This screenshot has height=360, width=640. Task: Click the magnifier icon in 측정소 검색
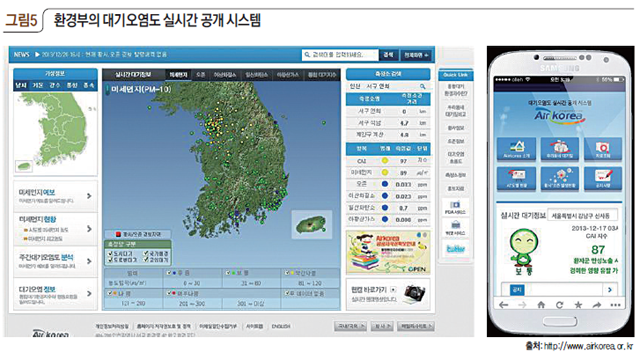pyautogui.click(x=423, y=86)
